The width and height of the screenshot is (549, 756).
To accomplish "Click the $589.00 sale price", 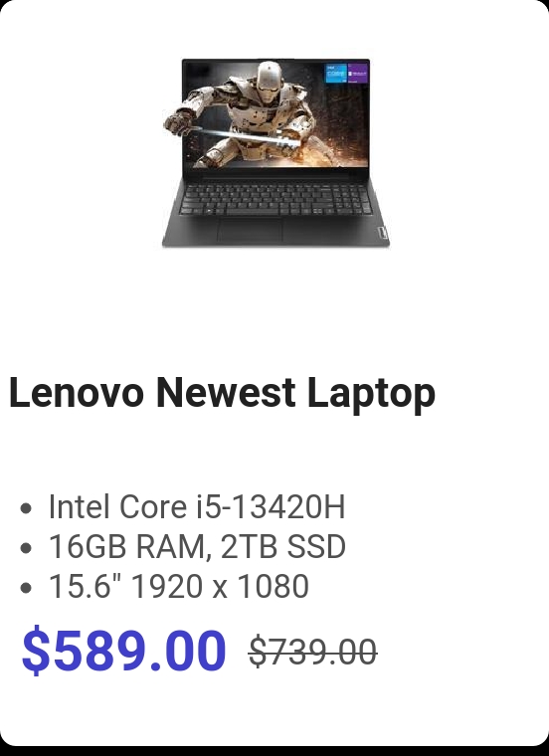I will click(x=124, y=650).
